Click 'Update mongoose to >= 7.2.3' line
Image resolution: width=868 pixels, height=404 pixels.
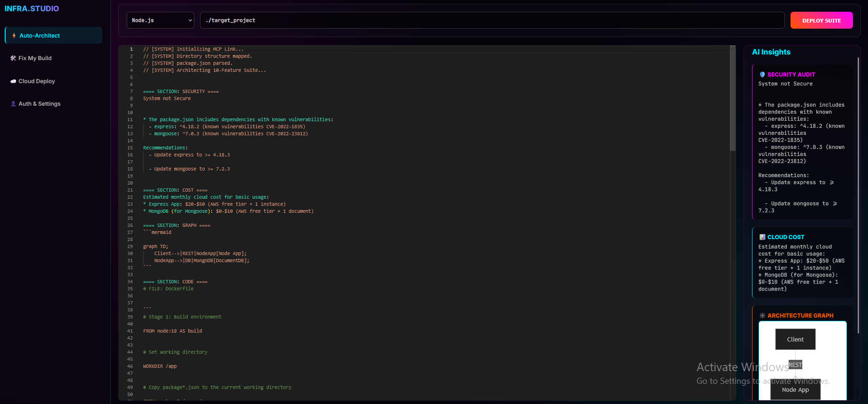190,169
